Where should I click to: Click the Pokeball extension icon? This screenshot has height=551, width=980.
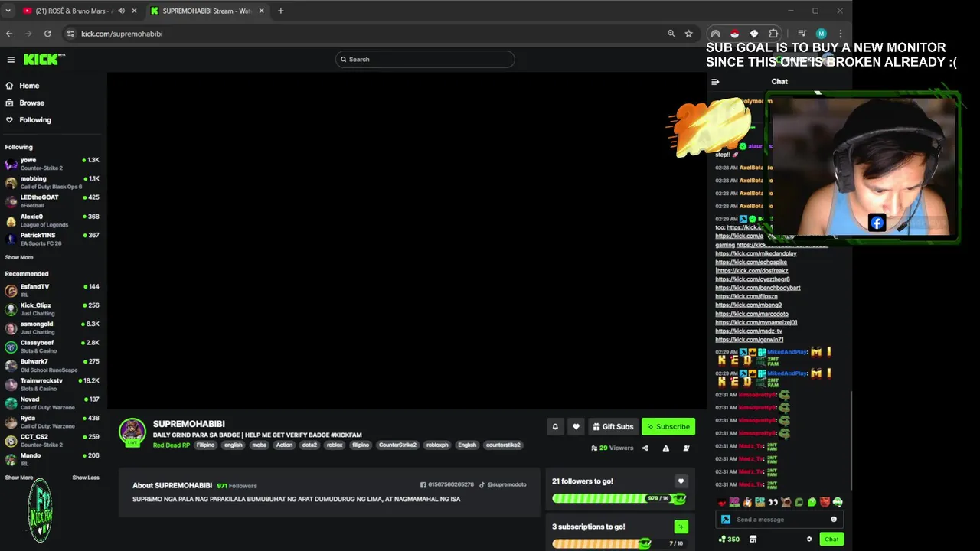click(734, 34)
